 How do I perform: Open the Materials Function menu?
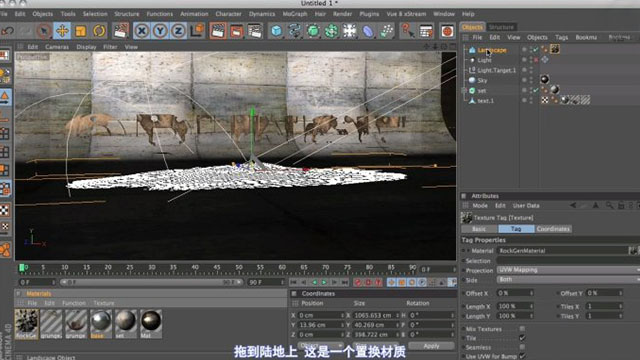[x=74, y=303]
